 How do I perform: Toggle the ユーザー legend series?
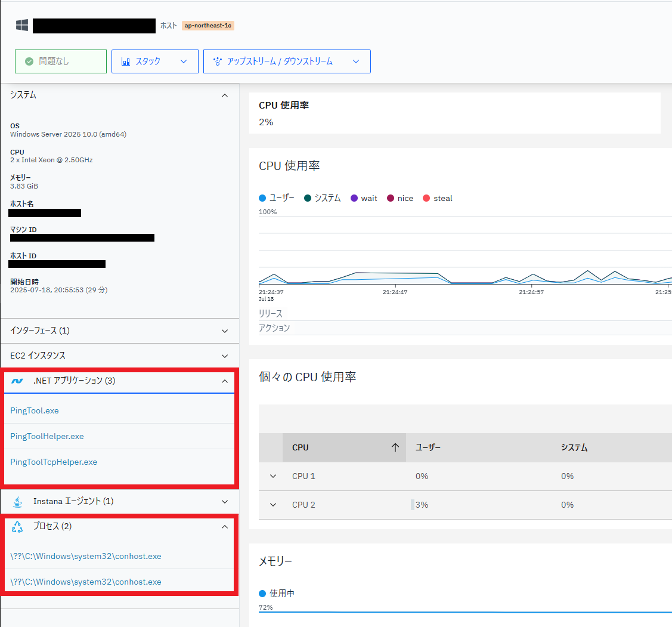point(277,198)
